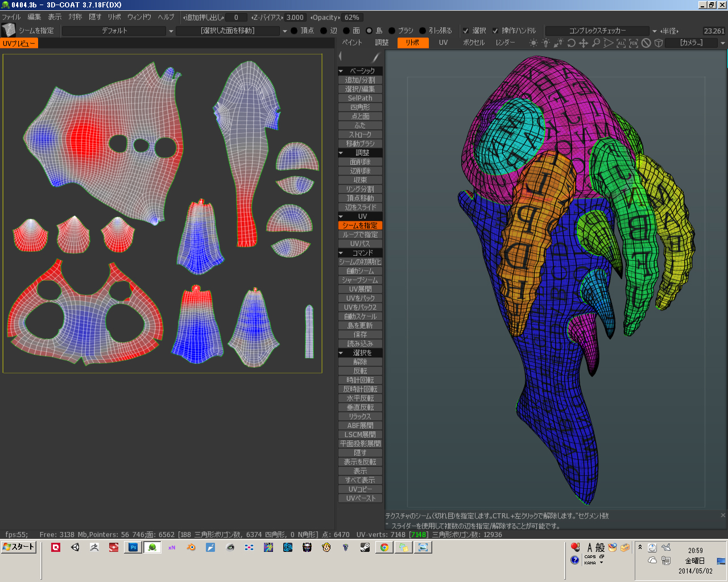The width and height of the screenshot is (728, 582).
Task: Collapse the ベーシック section
Action: pos(360,71)
